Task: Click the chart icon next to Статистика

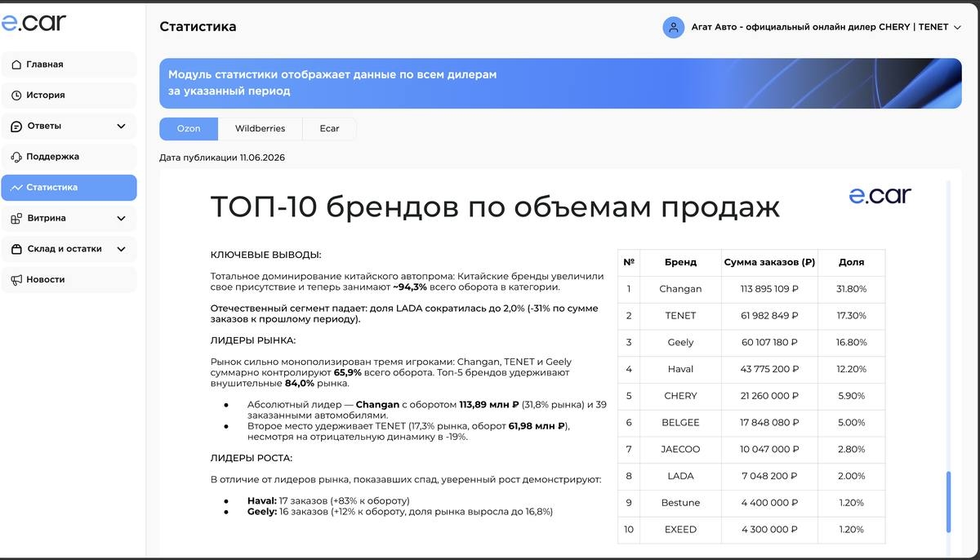Action: pyautogui.click(x=16, y=188)
